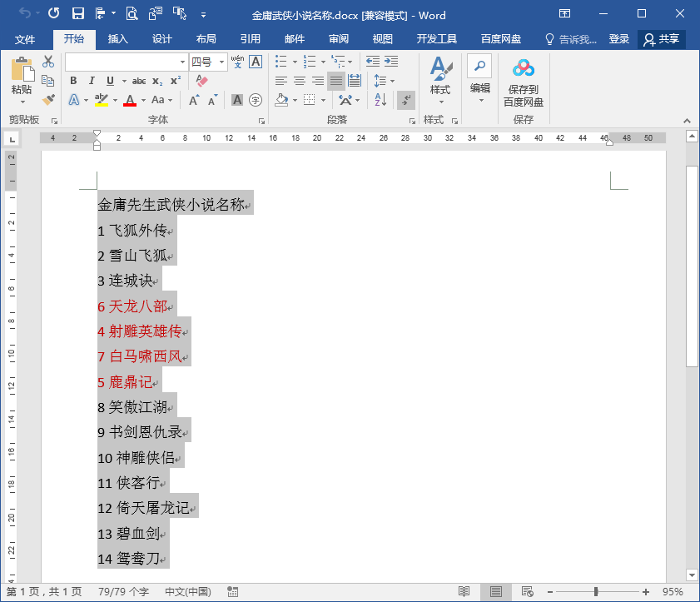Sort the selected text with the A-Z icon
The image size is (700, 602).
coord(380,100)
